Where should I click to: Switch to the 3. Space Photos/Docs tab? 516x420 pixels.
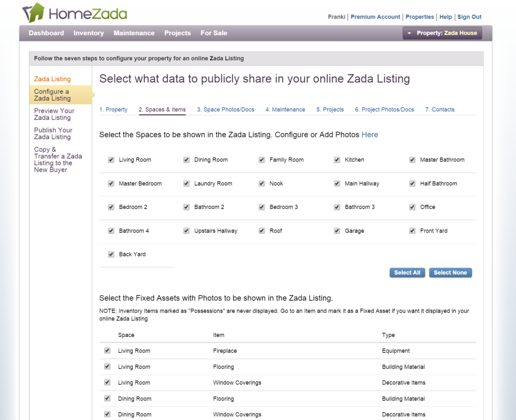(x=225, y=109)
